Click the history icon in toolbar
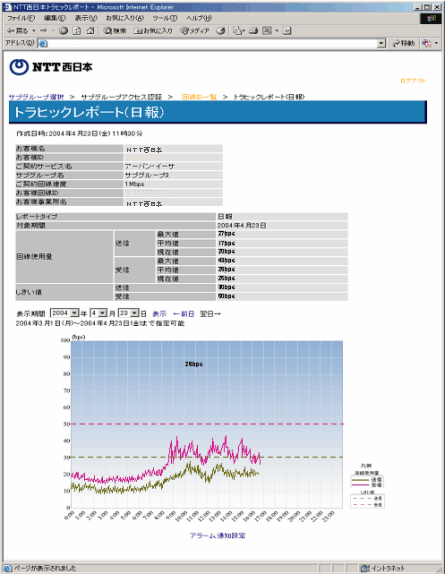The image size is (445, 574). point(220,31)
